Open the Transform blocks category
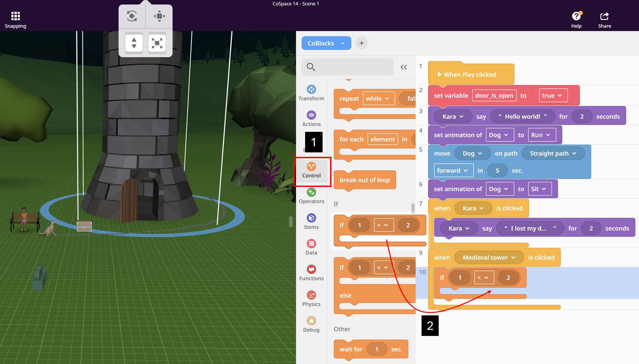The height and width of the screenshot is (364, 639). (311, 93)
